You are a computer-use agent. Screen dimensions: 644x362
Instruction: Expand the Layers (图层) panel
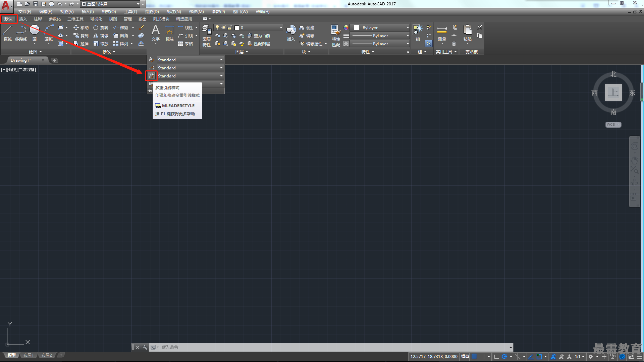pos(242,52)
